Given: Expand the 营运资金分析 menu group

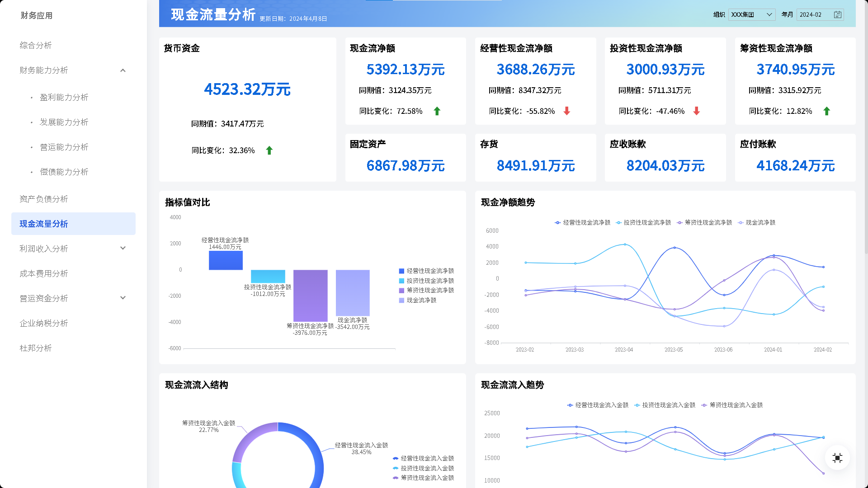Looking at the screenshot, I should [123, 298].
